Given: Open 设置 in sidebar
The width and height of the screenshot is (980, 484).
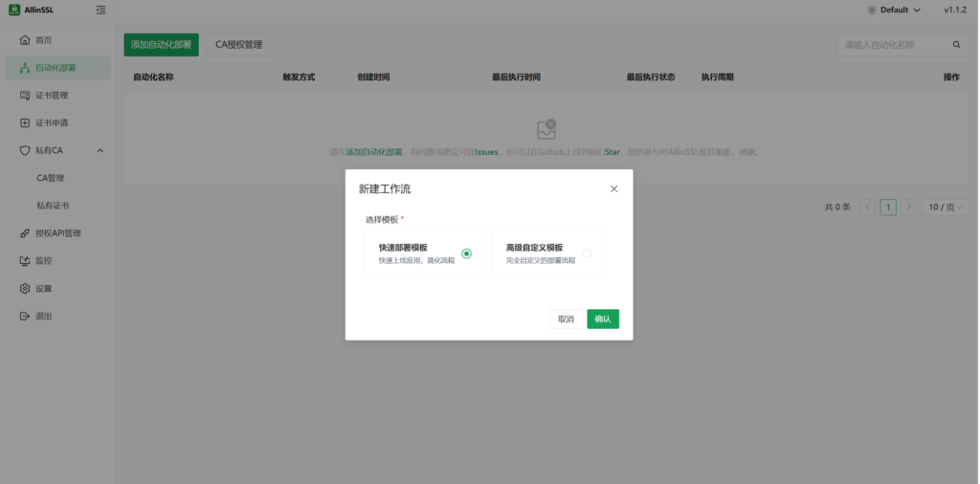Looking at the screenshot, I should pyautogui.click(x=57, y=289).
